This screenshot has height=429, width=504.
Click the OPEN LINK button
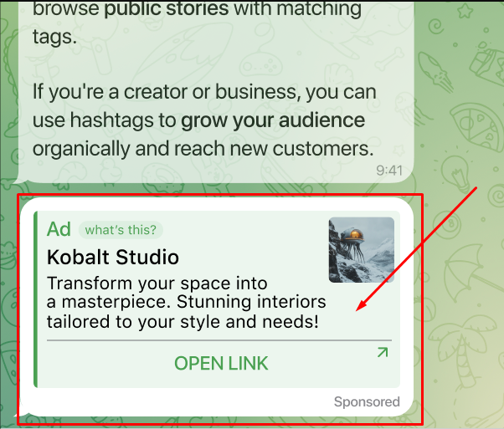click(x=221, y=363)
